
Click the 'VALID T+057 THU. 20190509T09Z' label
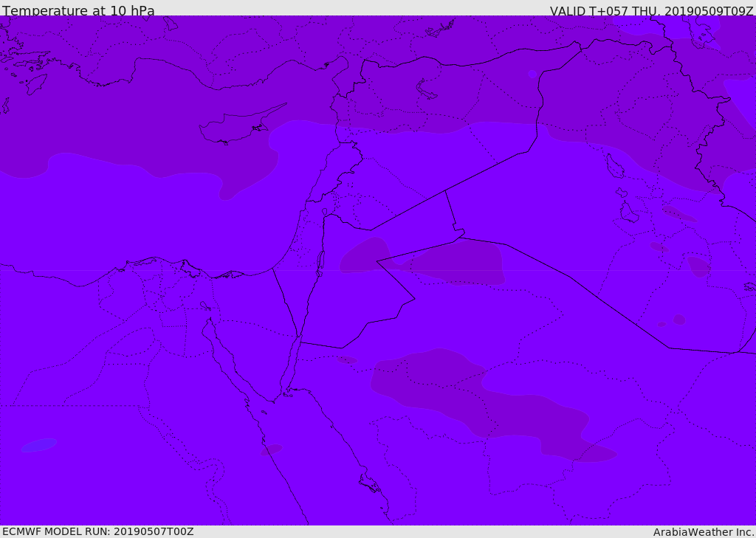click(652, 10)
